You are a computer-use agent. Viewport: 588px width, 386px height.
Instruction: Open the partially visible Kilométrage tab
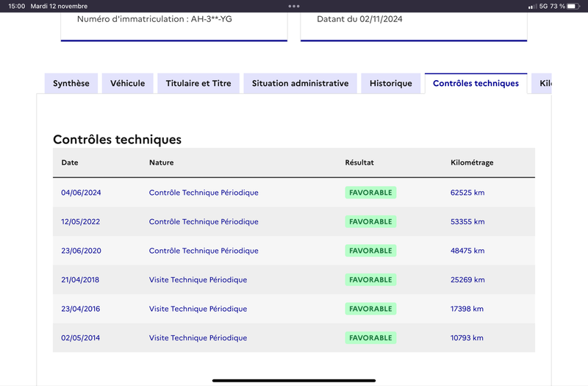coord(542,83)
